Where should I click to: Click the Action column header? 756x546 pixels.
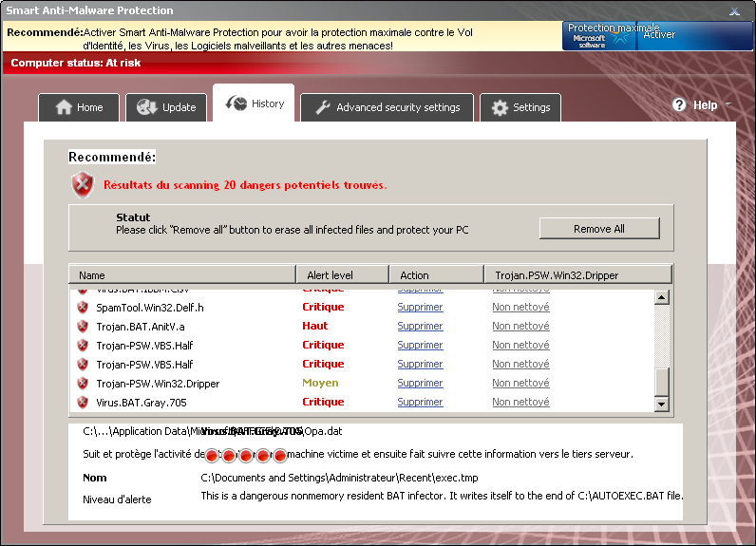click(x=436, y=274)
